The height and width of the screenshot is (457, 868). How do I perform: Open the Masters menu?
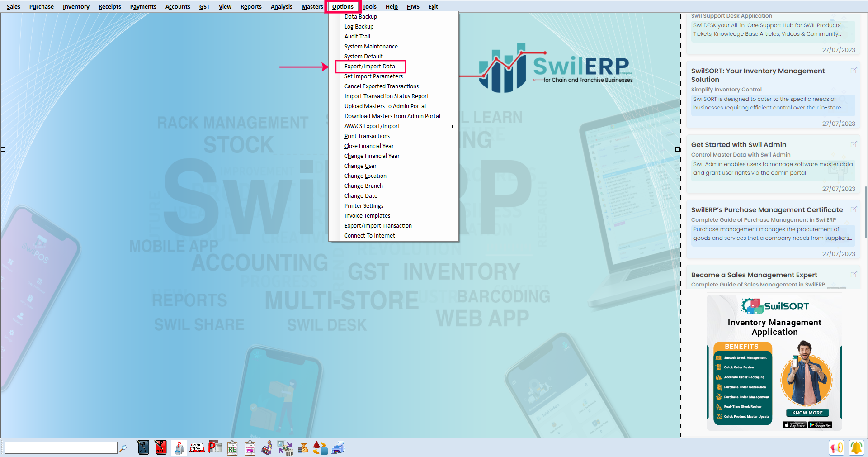tap(312, 6)
